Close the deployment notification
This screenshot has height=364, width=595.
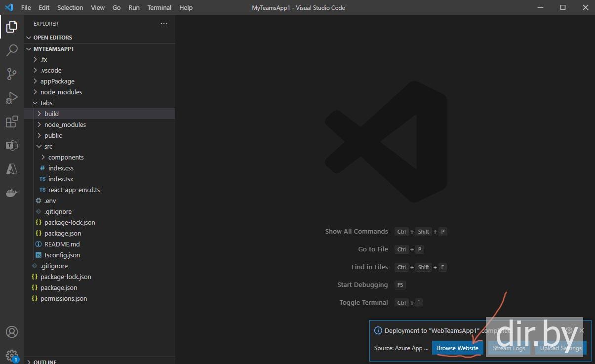click(582, 330)
